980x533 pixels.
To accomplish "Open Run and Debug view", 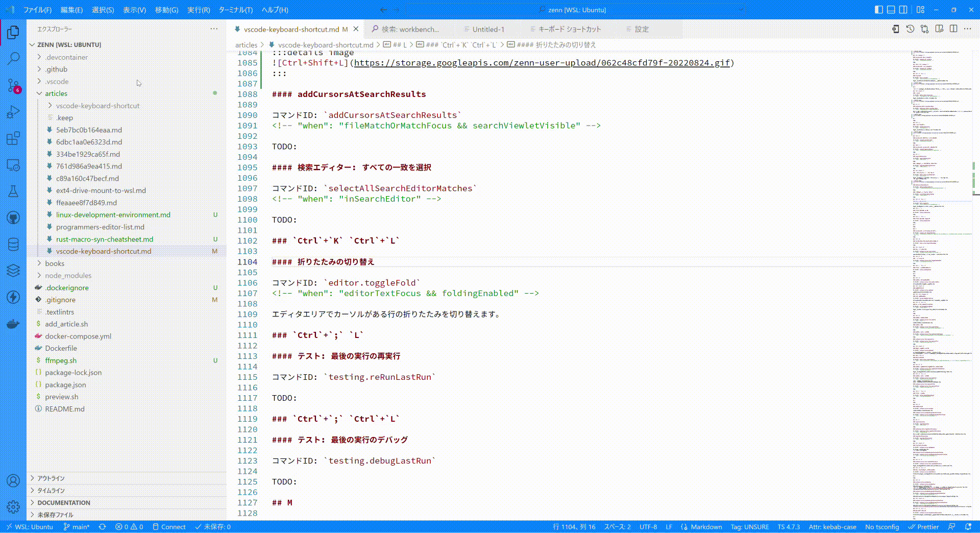I will click(x=13, y=112).
